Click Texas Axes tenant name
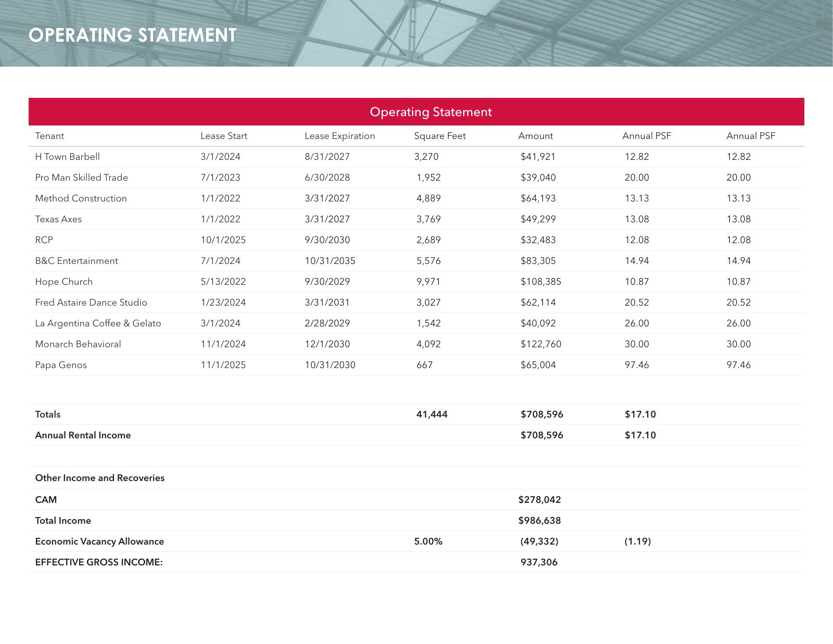833x644 pixels. (58, 219)
